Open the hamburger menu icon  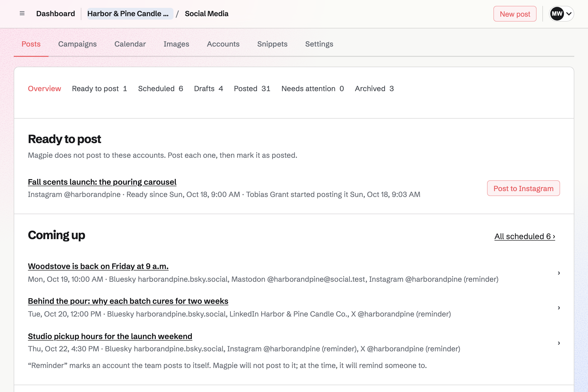(x=22, y=13)
